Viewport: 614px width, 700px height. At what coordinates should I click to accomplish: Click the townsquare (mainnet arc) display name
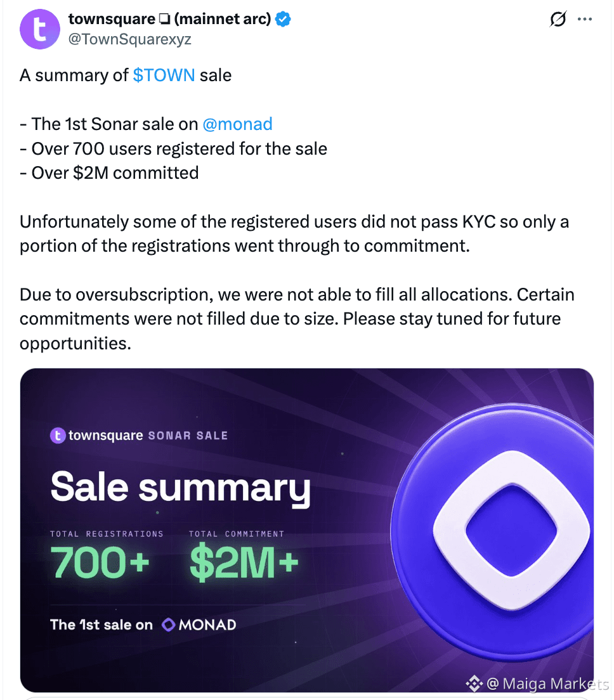point(170,19)
